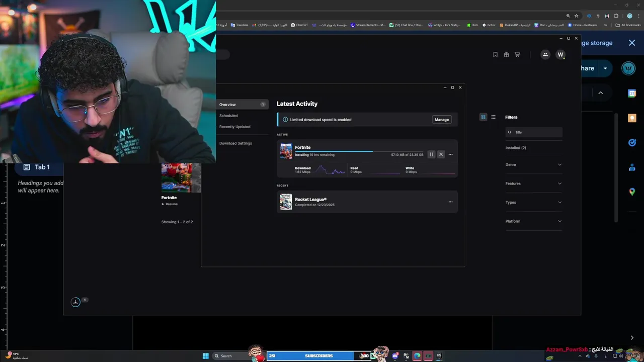Click the Google account avatar in Docs
This screenshot has height=362, width=644.
628,68
